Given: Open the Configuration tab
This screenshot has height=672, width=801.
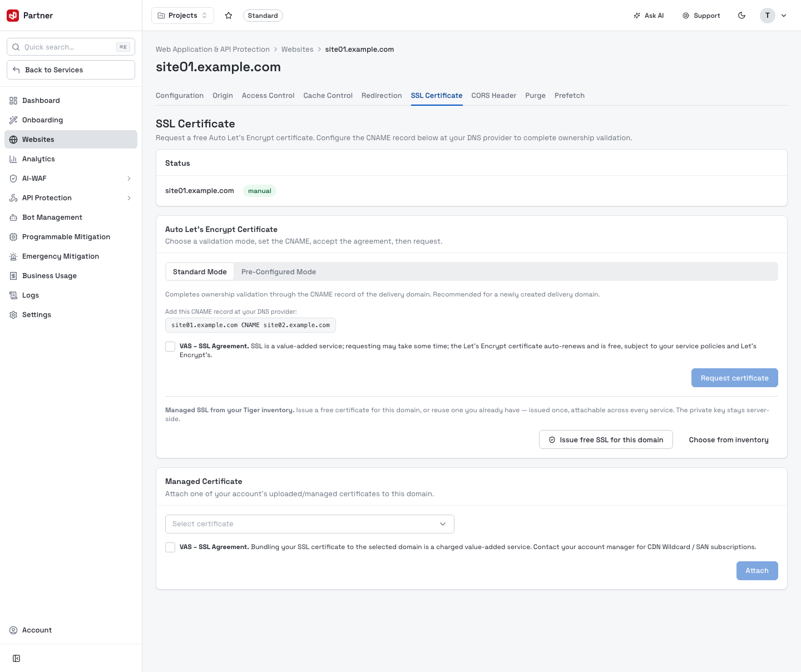Looking at the screenshot, I should click(x=180, y=96).
